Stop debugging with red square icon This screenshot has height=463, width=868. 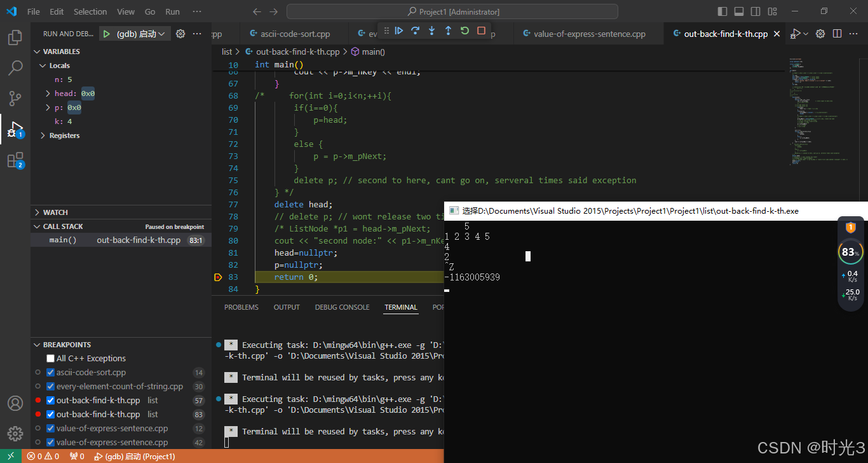click(481, 31)
